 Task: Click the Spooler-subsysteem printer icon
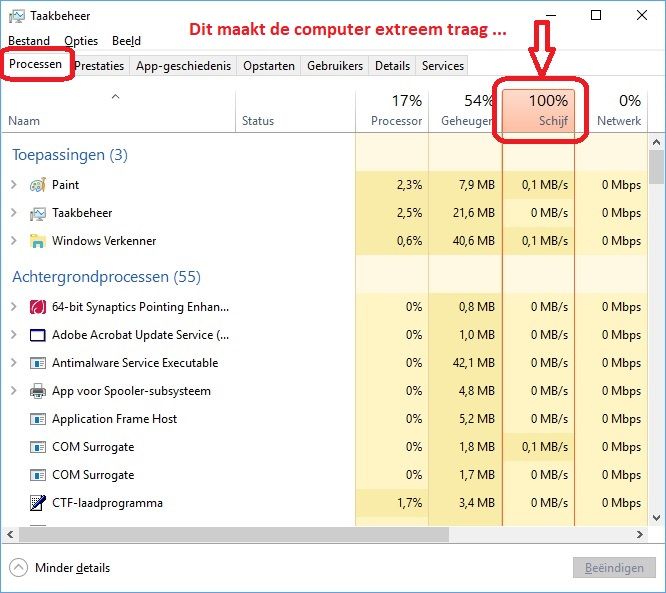pos(37,391)
